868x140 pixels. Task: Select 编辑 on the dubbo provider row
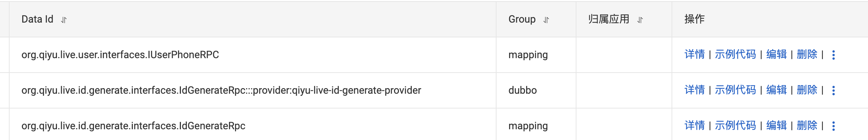tap(776, 90)
